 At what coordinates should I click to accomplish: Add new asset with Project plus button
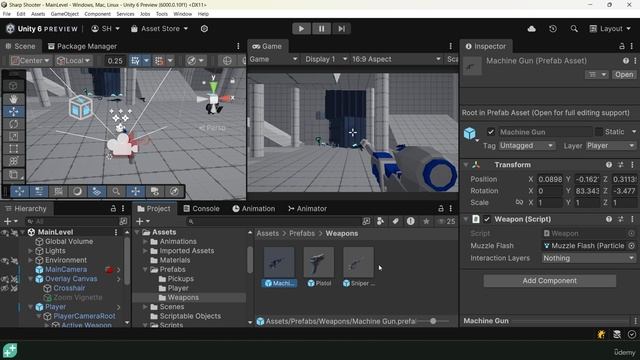pyautogui.click(x=142, y=221)
